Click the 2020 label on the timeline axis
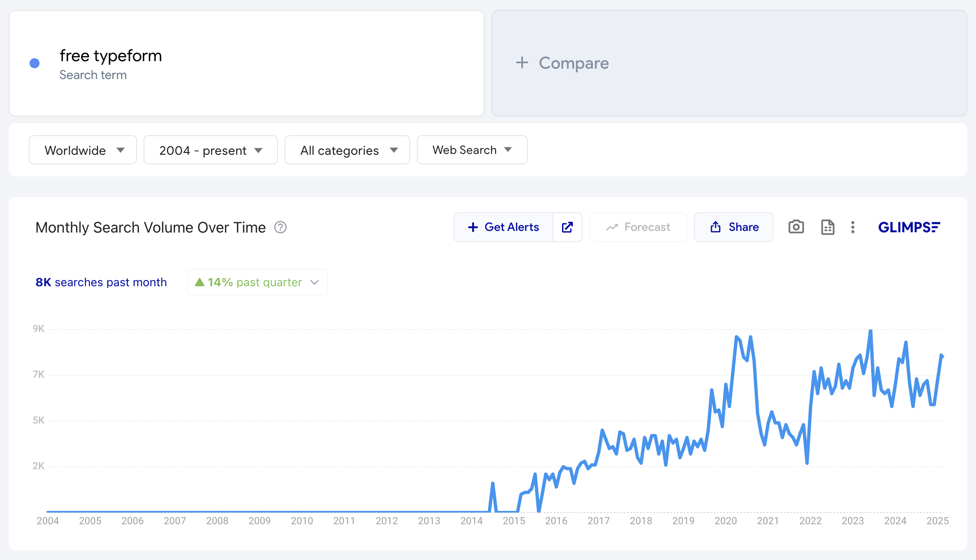976x560 pixels. point(726,521)
